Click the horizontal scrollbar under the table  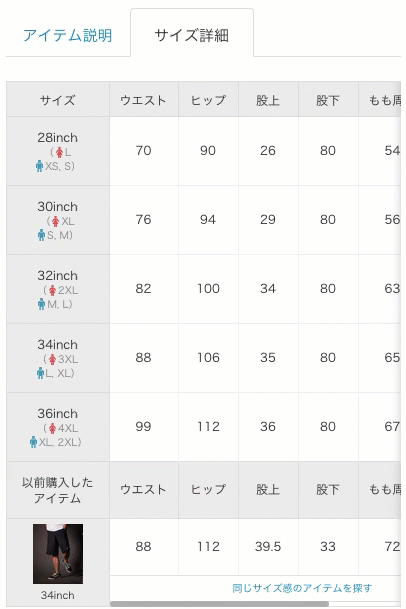coord(220,604)
